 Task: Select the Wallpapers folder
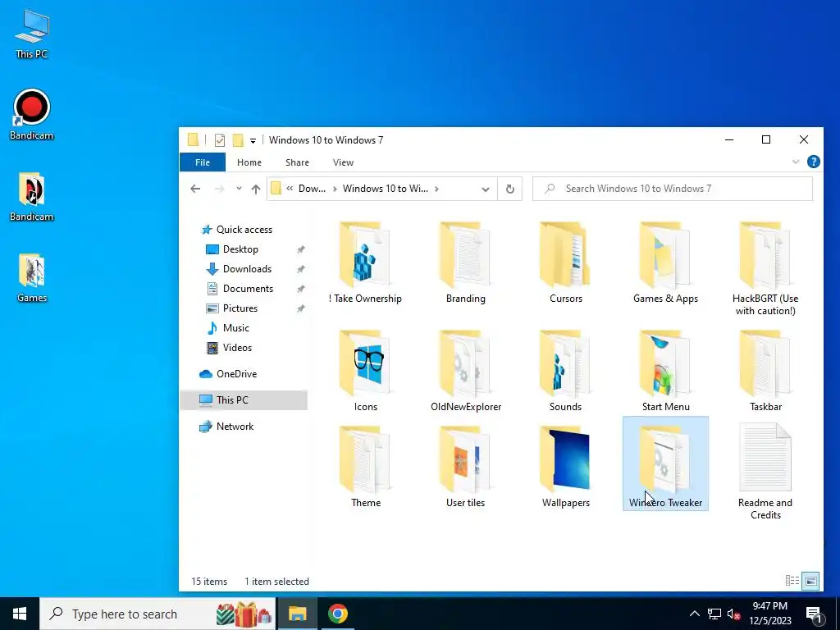566,466
